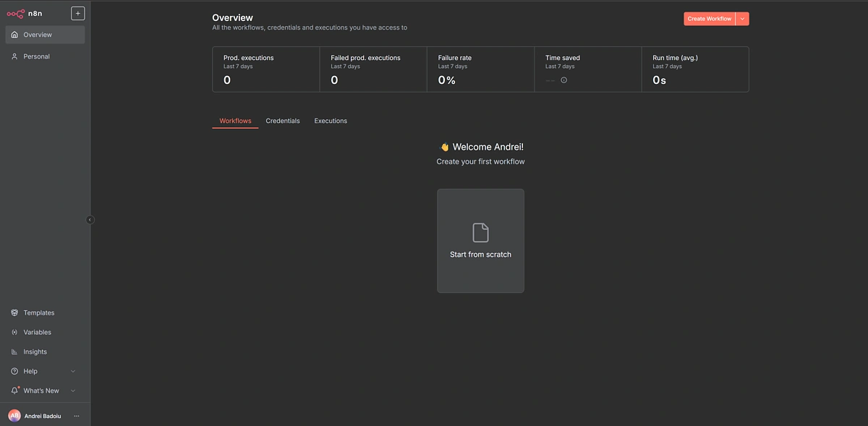Expand the Help menu chevron

[x=73, y=372]
